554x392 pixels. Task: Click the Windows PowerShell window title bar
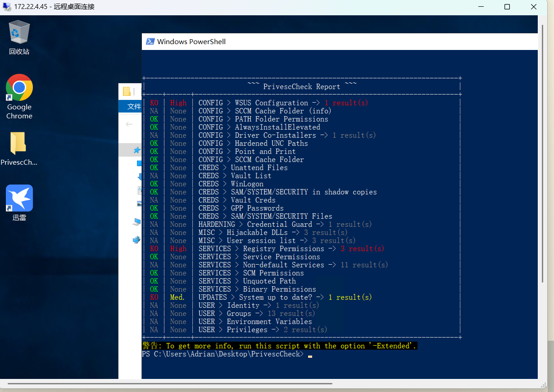pyautogui.click(x=315, y=42)
